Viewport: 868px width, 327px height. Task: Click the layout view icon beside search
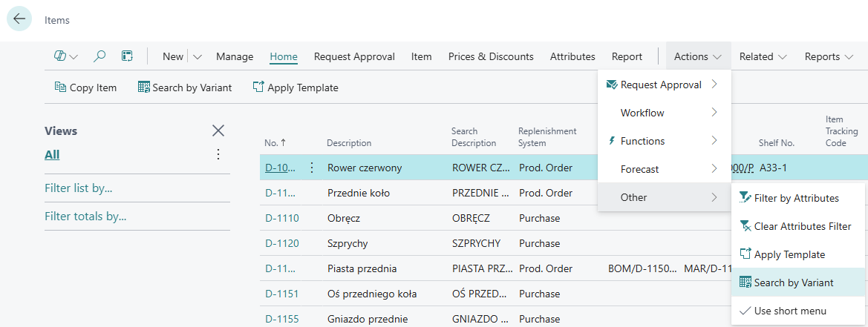click(x=127, y=56)
